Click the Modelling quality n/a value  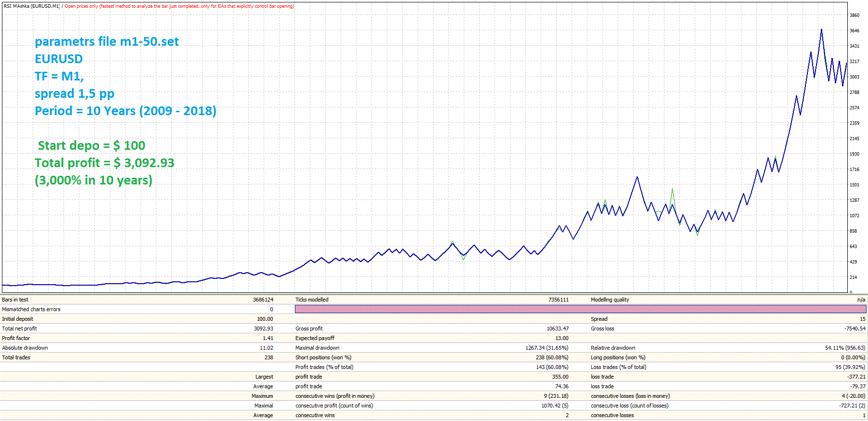(x=861, y=300)
